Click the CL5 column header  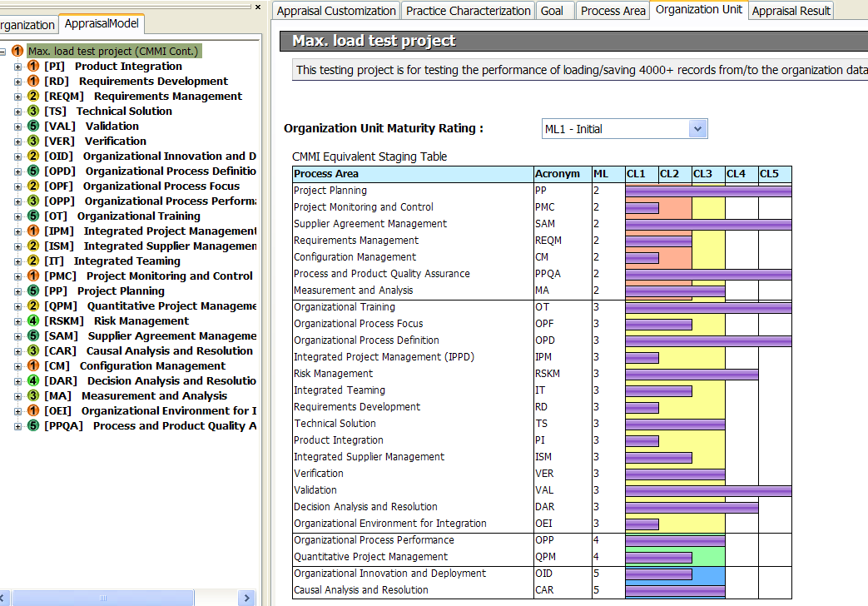775,173
